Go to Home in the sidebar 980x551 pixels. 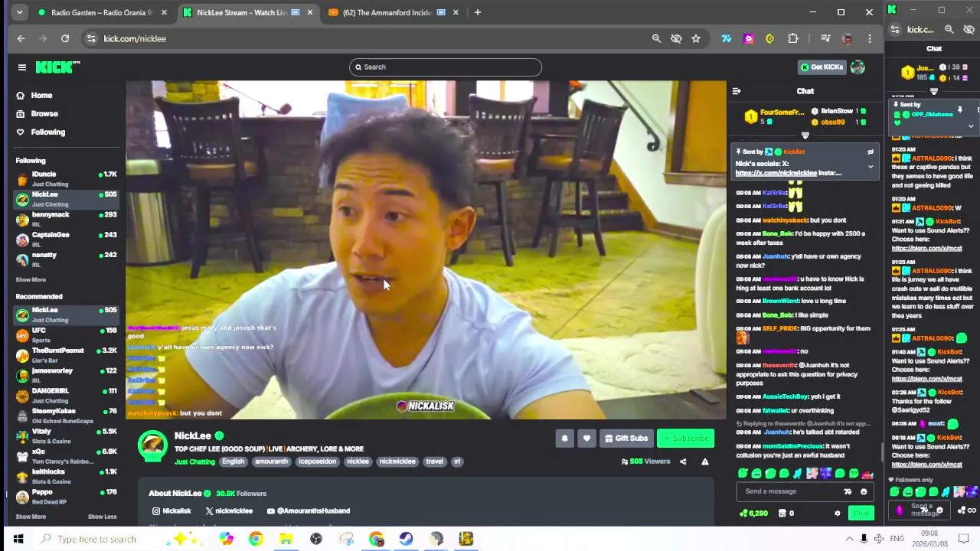pyautogui.click(x=41, y=96)
